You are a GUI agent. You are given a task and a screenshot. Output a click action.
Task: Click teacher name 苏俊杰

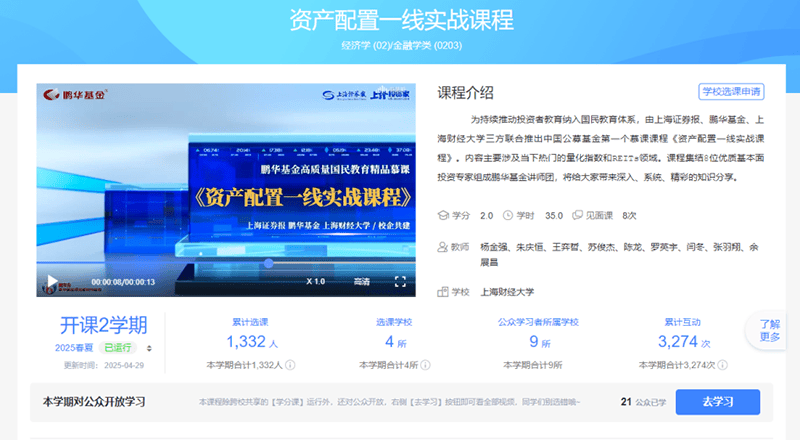[x=601, y=247]
